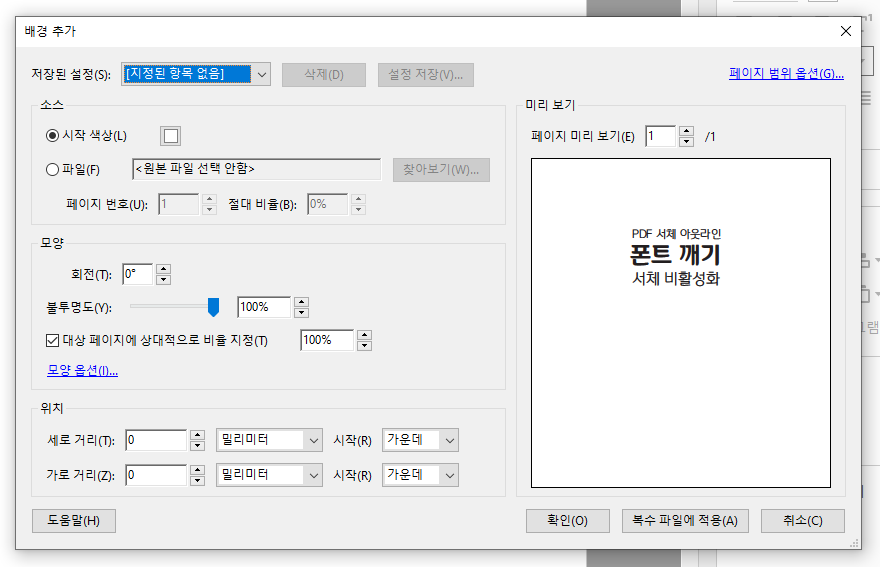Decrease 세로 거리 with down arrow
880x567 pixels.
point(197,446)
